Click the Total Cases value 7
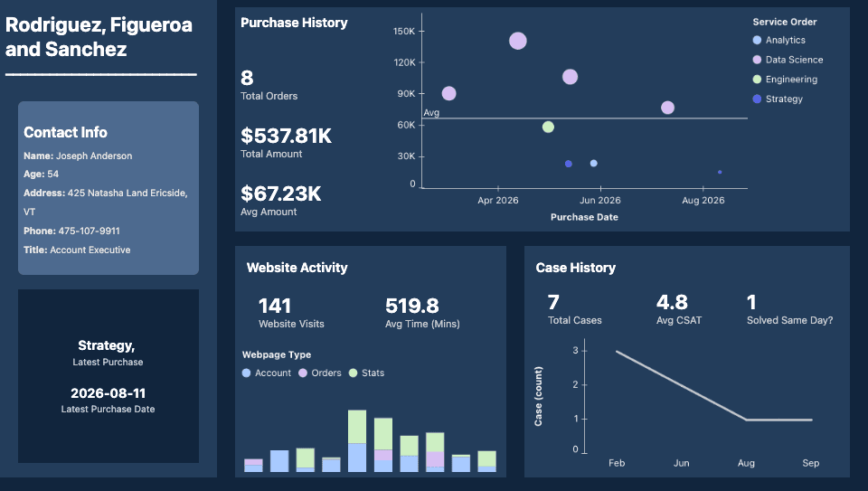 pyautogui.click(x=553, y=302)
